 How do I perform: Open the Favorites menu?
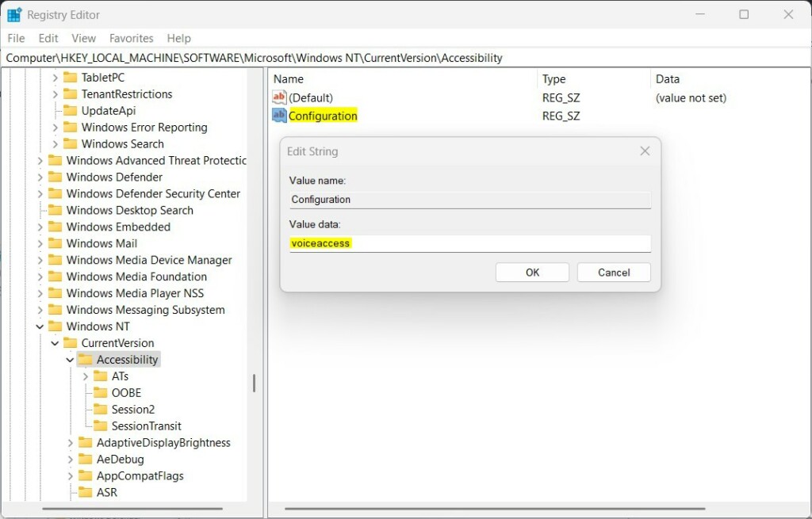pyautogui.click(x=131, y=38)
